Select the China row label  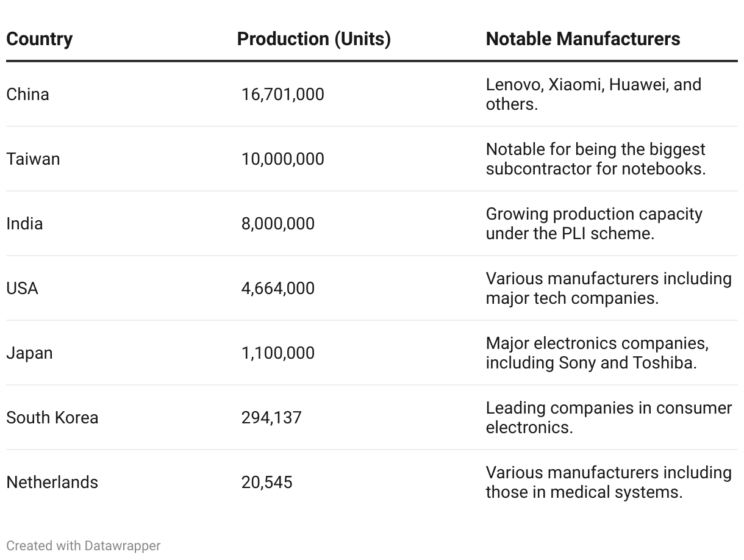(27, 94)
